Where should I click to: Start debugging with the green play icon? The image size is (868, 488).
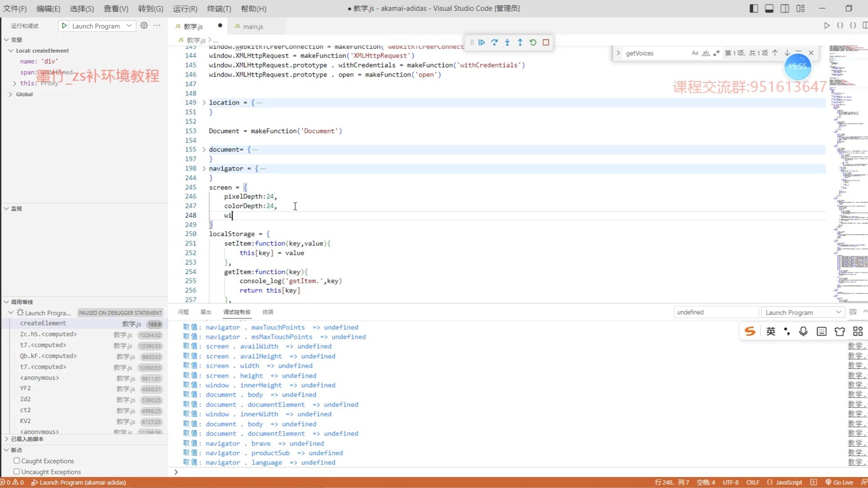coord(64,26)
